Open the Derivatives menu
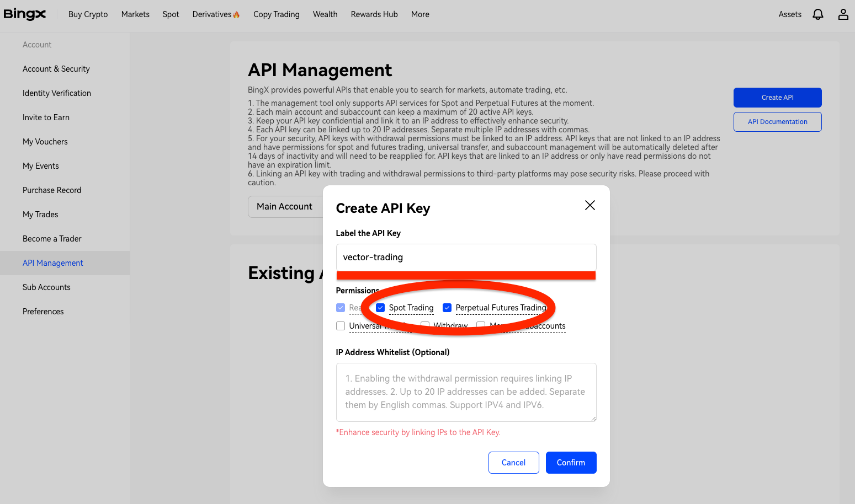The image size is (855, 504). coord(215,14)
